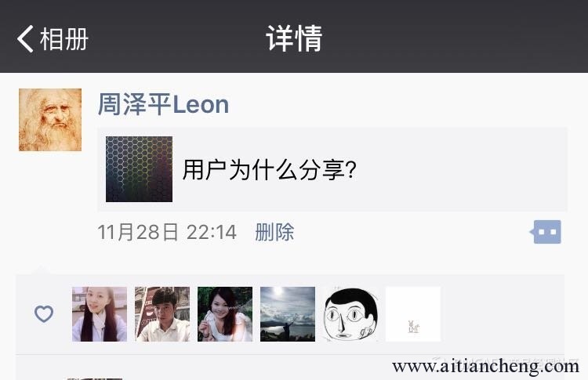The image size is (588, 380).
Task: Open the smiling woman in white dress avatar
Action: click(x=225, y=314)
